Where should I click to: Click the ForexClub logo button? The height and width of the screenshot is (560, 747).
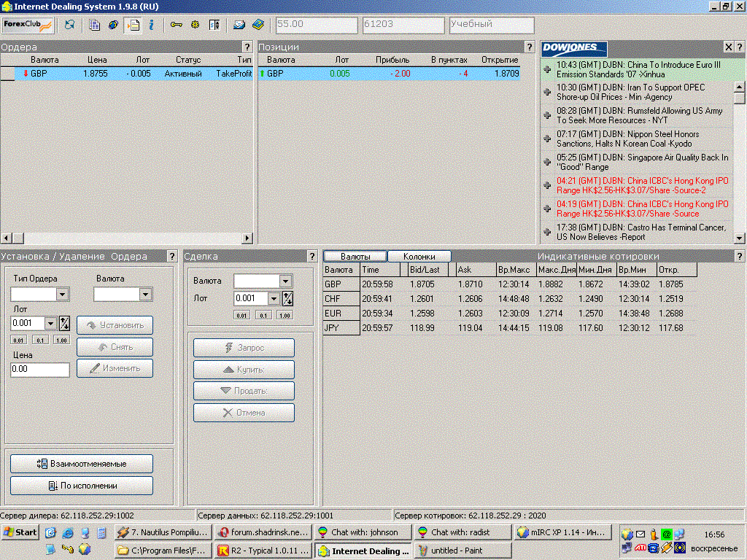click(x=28, y=25)
